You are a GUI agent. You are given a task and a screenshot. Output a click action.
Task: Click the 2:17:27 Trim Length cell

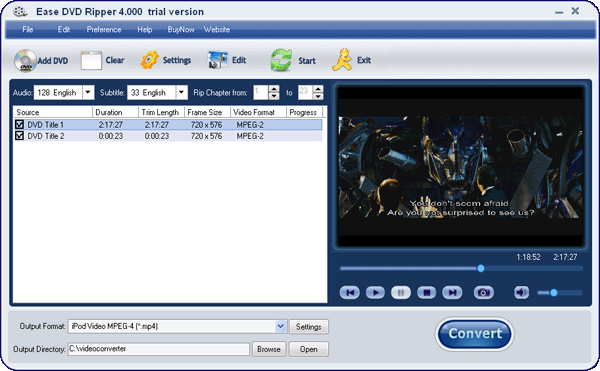[x=157, y=125]
